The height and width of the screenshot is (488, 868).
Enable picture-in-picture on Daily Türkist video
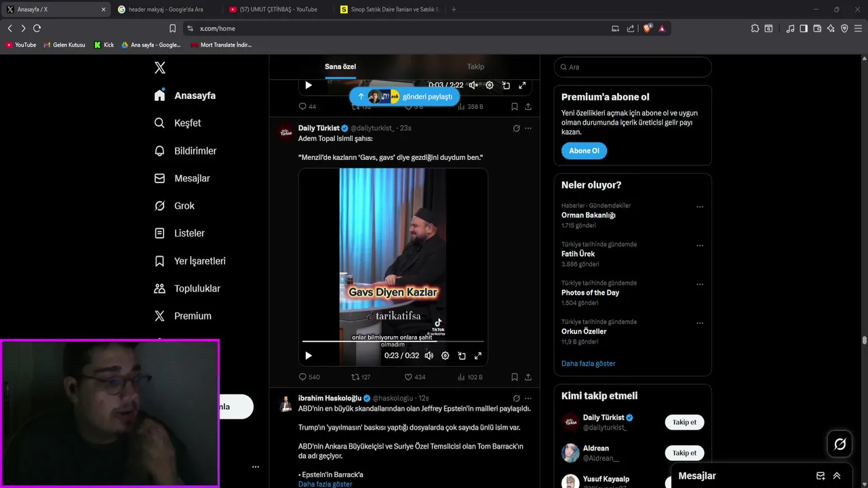(462, 356)
